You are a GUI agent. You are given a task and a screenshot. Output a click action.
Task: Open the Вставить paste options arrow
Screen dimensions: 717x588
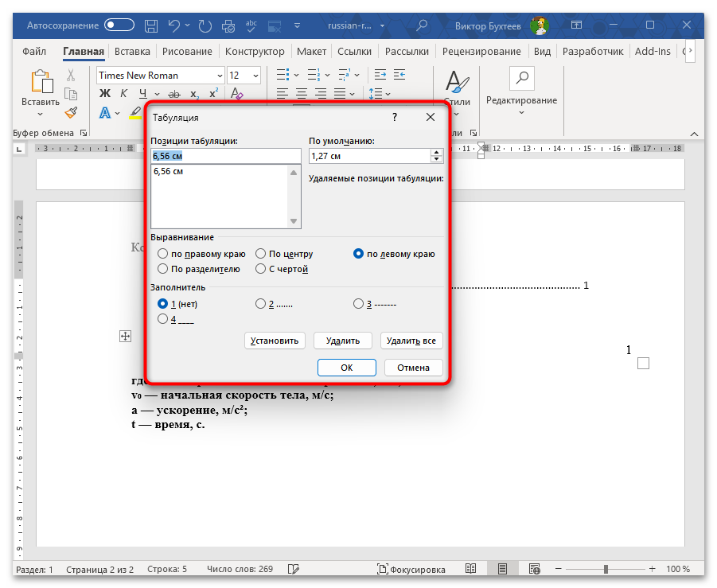coord(41,115)
